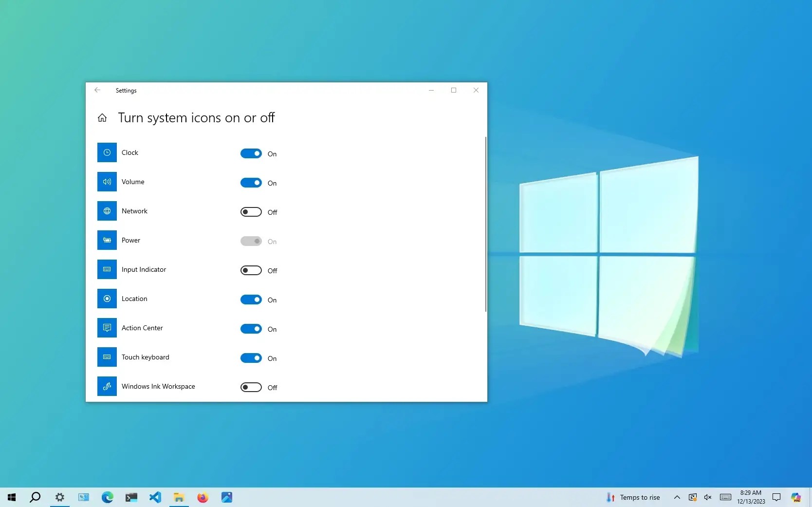This screenshot has height=507, width=812.
Task: Click the home icon beside the page title
Action: click(102, 117)
